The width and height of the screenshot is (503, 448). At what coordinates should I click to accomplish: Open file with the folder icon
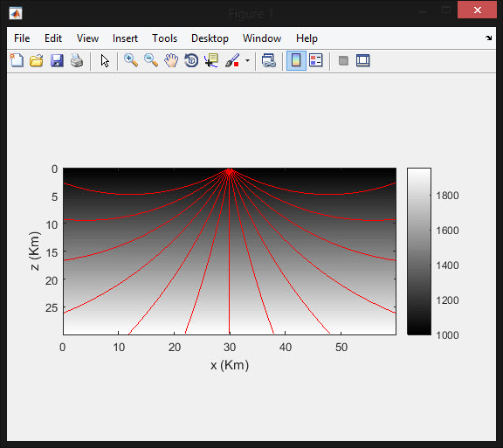click(37, 60)
